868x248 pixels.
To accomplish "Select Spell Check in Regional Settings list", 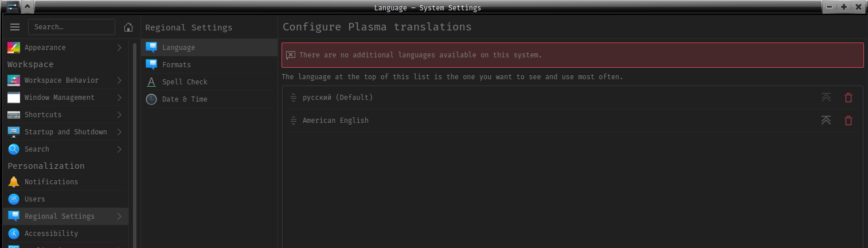I will point(209,82).
